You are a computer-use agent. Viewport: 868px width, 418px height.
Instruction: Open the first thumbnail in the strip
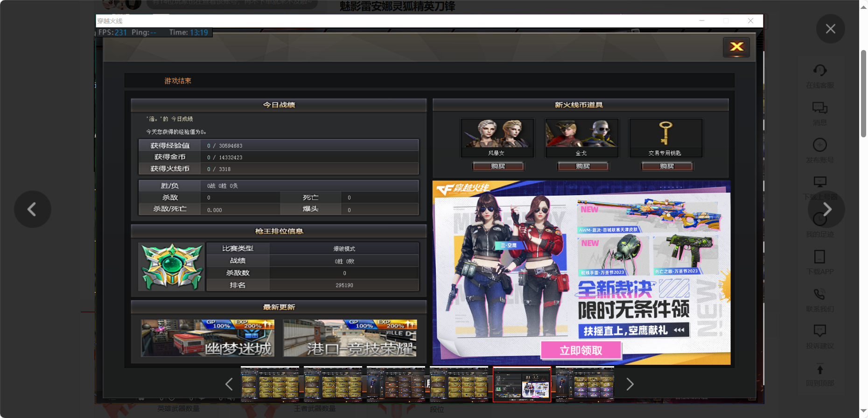270,384
